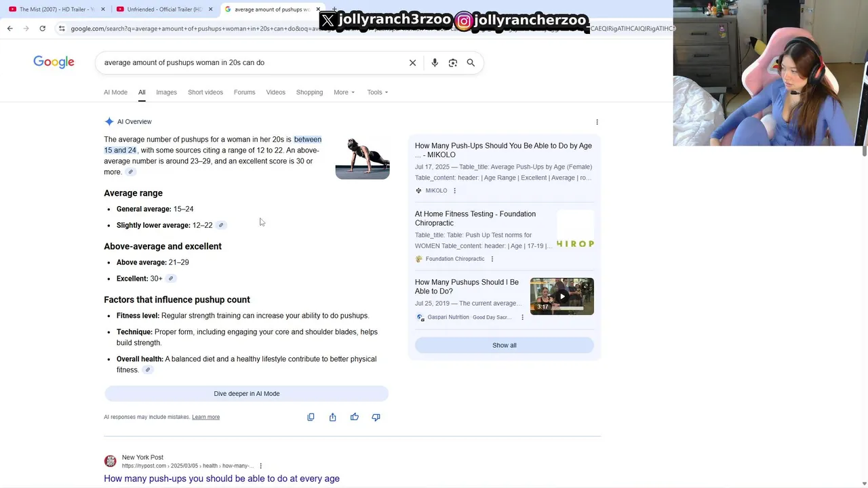
Task: Open How Many Pushups Should I Be Able to Do
Action: click(467, 287)
